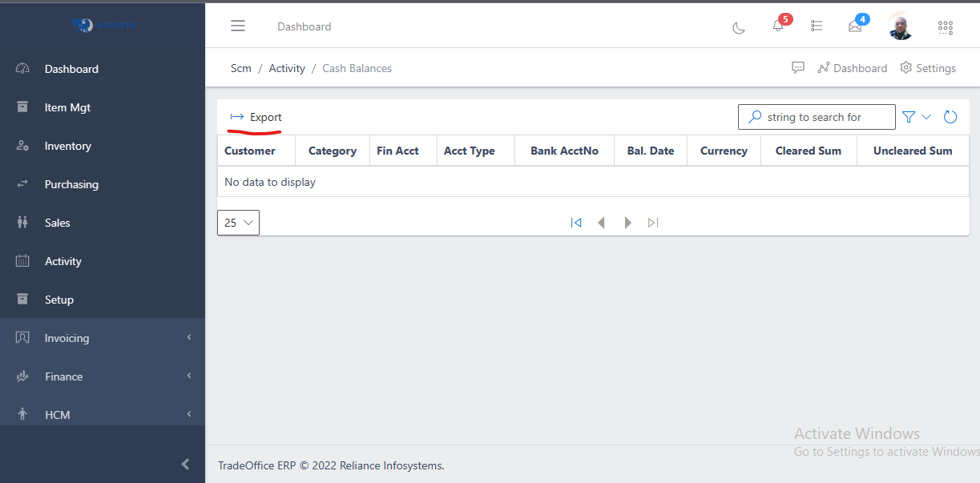Select Purchasing from the sidebar

pos(71,184)
